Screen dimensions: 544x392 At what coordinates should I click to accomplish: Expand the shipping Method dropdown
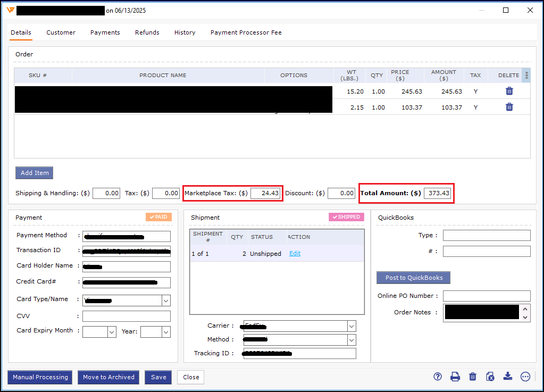(351, 340)
